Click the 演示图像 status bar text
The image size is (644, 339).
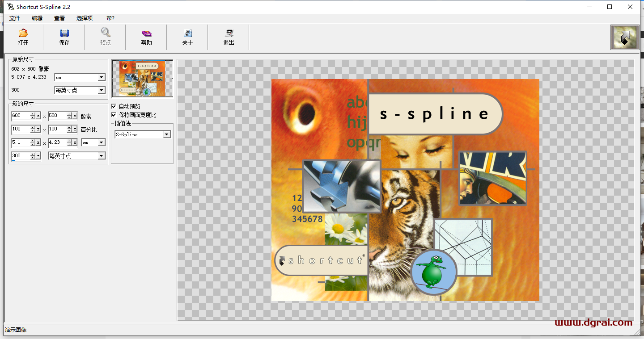(x=16, y=330)
